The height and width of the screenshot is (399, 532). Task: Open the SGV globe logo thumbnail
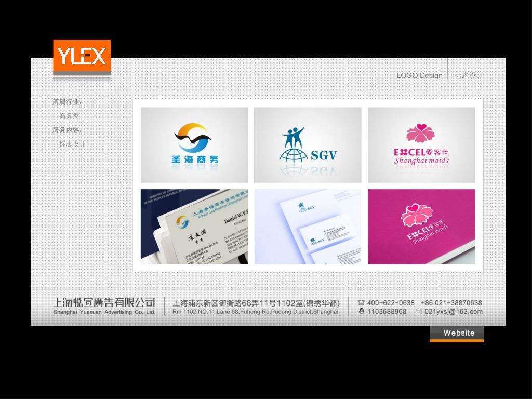point(308,145)
